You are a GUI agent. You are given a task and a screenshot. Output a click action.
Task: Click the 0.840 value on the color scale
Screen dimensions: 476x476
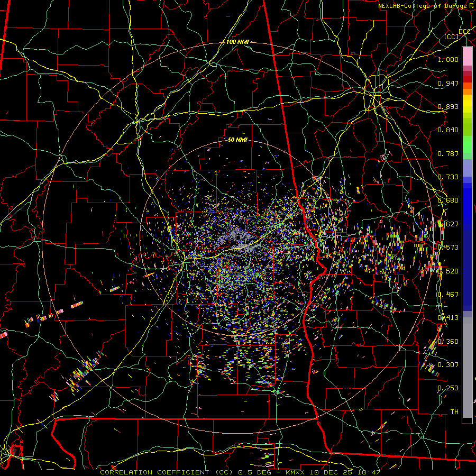[448, 130]
